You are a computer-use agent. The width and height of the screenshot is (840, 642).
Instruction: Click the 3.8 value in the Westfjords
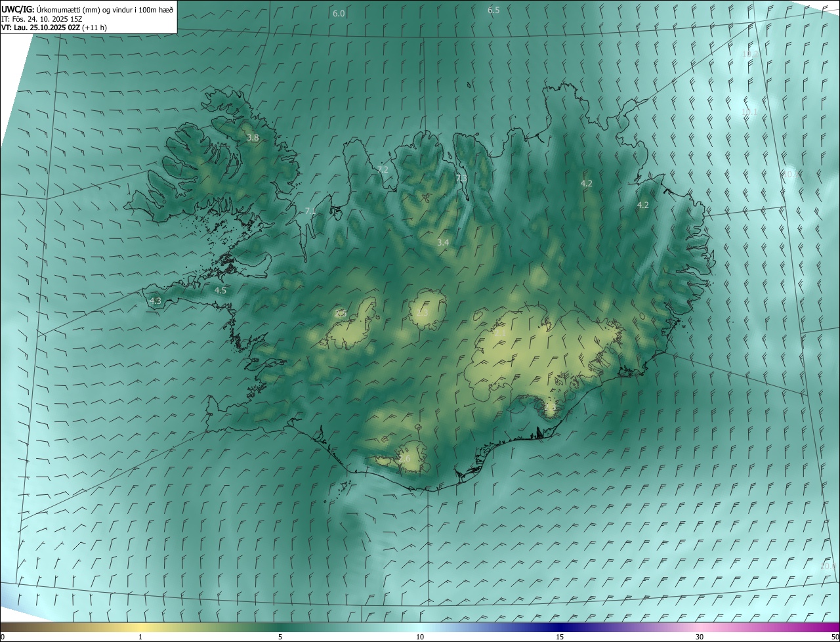tap(253, 138)
